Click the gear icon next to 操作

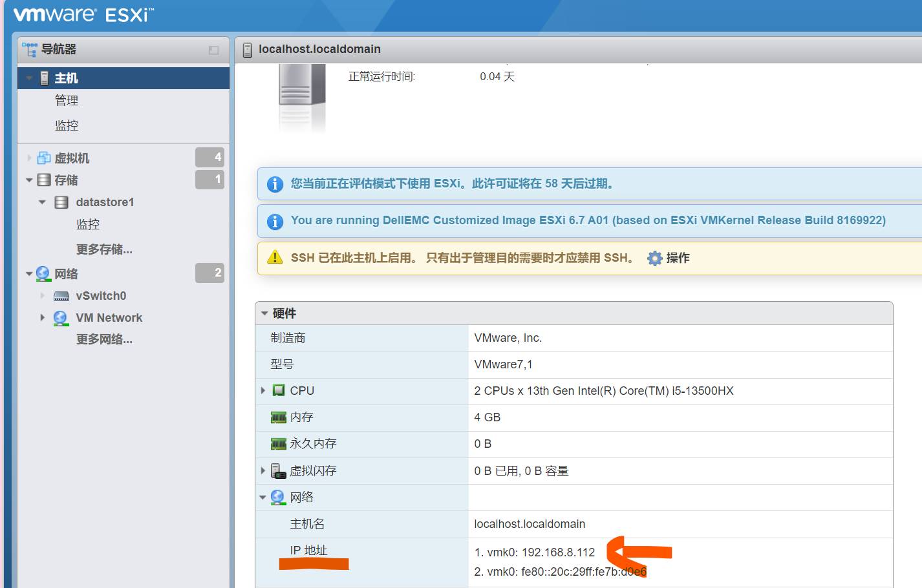tap(654, 258)
